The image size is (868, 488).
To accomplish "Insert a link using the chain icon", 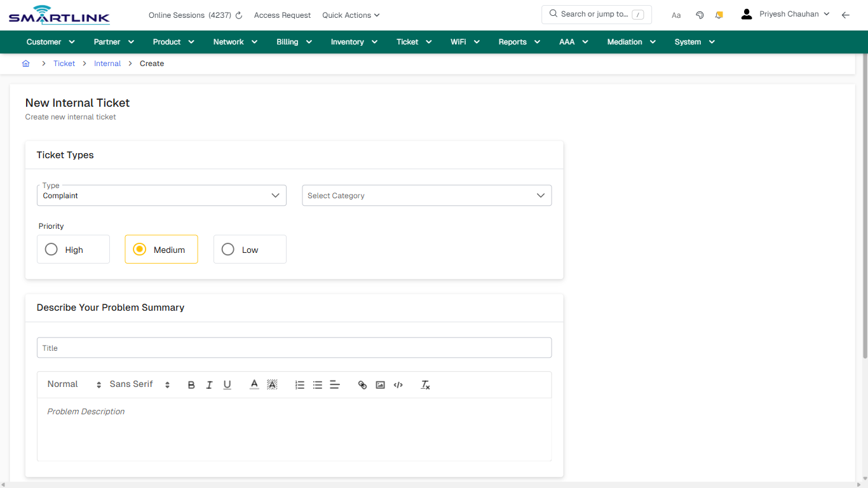I will pos(362,384).
